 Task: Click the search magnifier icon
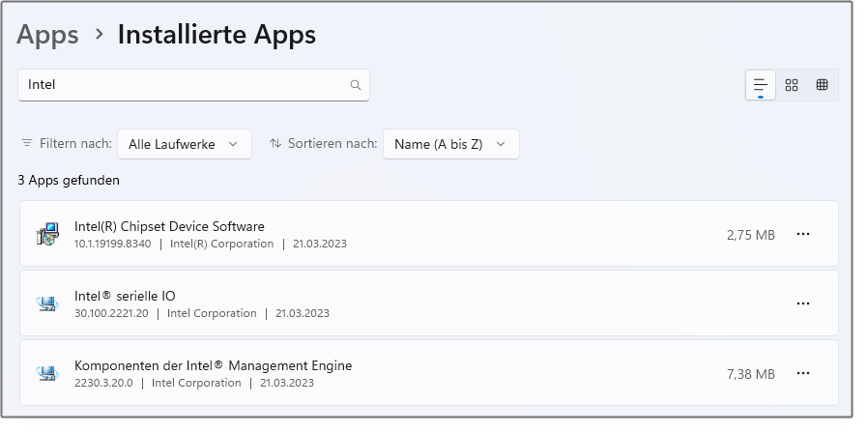click(356, 85)
